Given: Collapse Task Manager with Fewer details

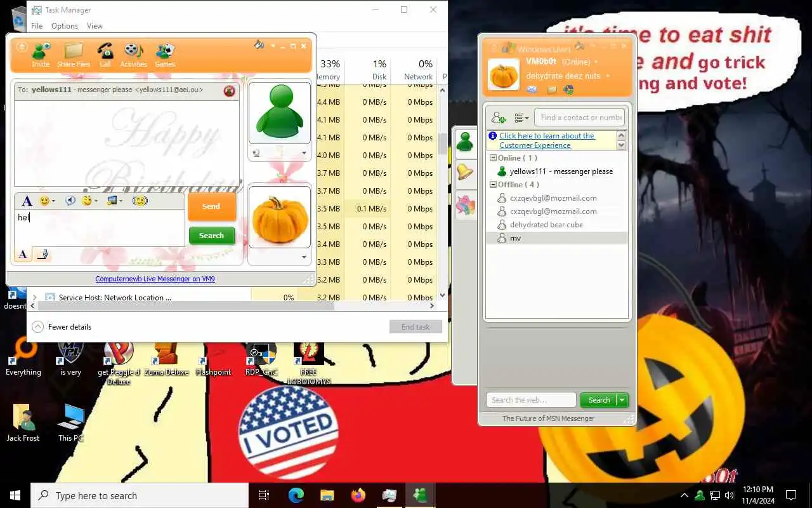Looking at the screenshot, I should click(x=62, y=327).
